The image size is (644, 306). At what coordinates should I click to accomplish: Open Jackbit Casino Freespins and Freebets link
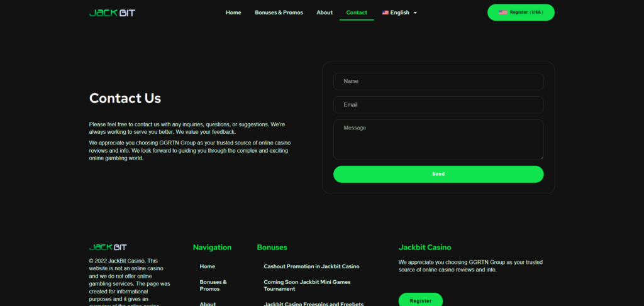(313, 304)
